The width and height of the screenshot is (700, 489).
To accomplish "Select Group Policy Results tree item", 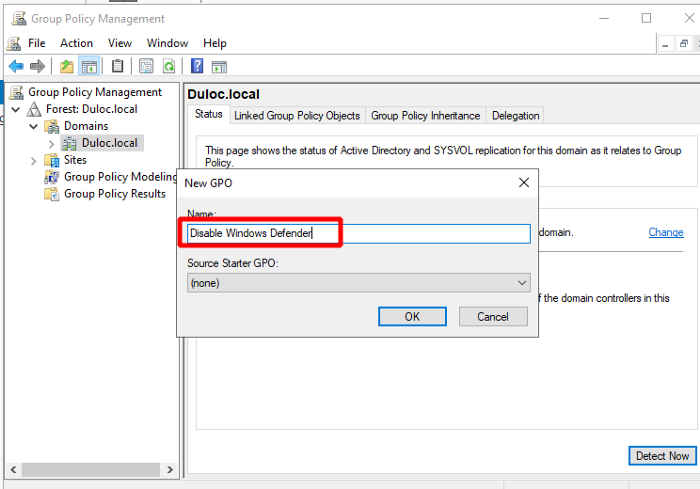I will (115, 194).
